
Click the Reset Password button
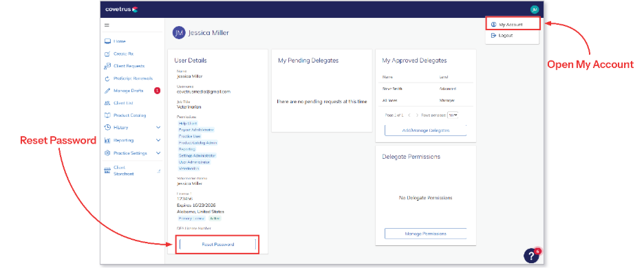click(x=217, y=244)
